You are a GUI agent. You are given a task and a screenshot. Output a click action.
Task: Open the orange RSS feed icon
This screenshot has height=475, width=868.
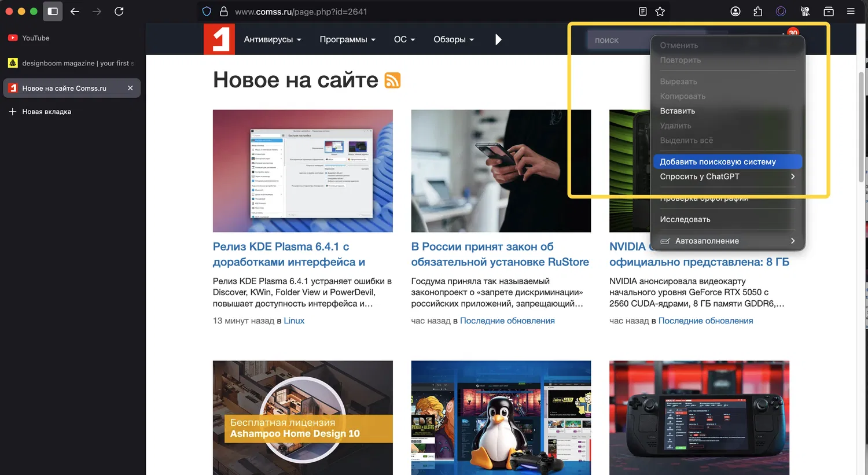click(393, 80)
